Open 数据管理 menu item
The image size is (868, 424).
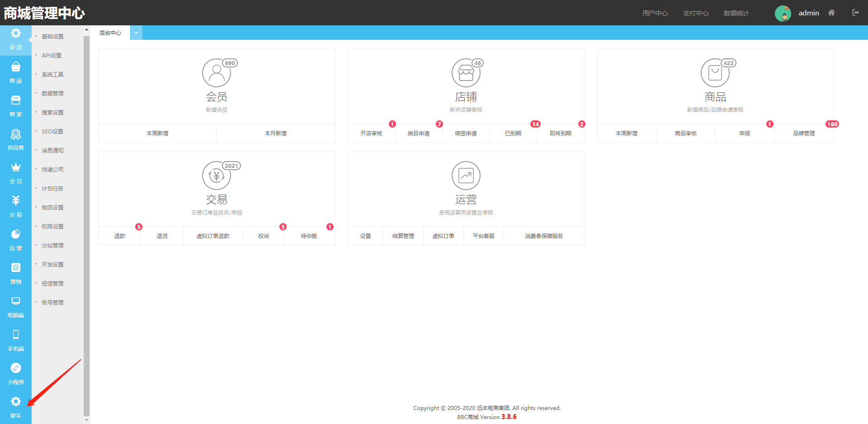point(53,94)
